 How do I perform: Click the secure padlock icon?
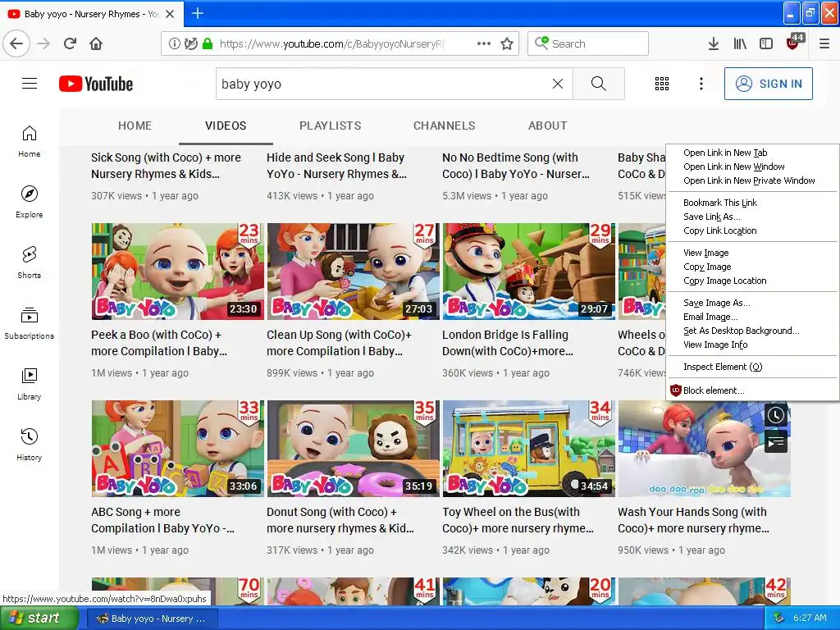[x=208, y=43]
